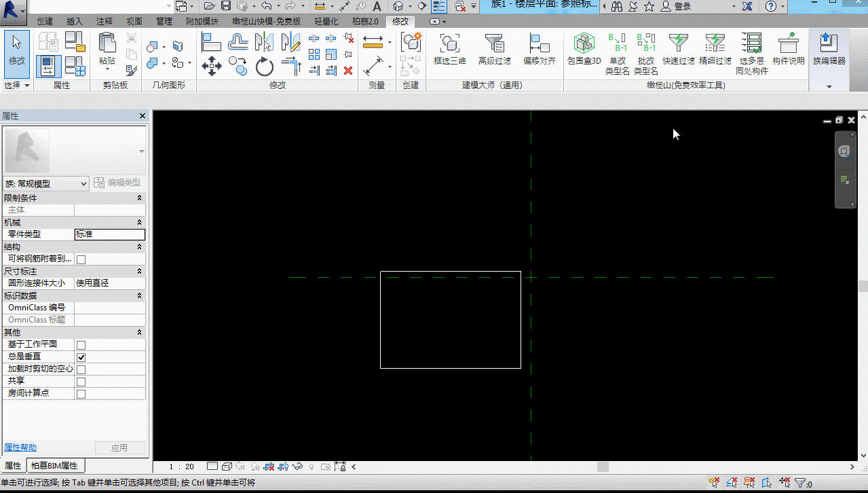Toggle the Properties palette button in the ribbon

click(48, 66)
